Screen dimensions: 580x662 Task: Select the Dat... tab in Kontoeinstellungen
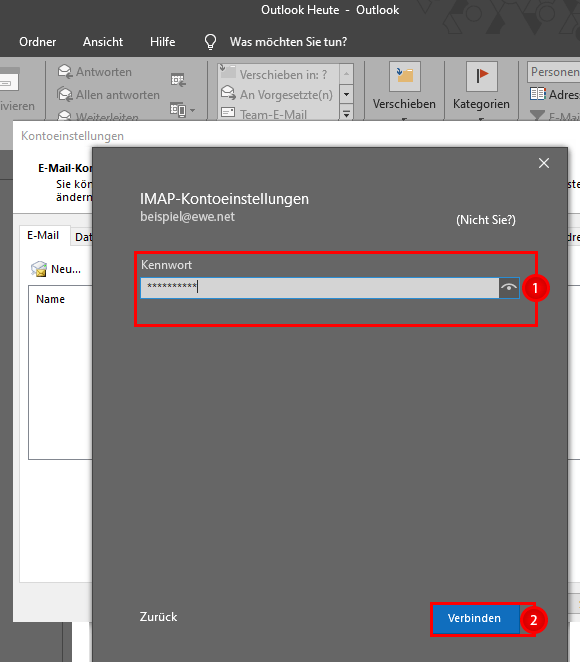pos(83,237)
